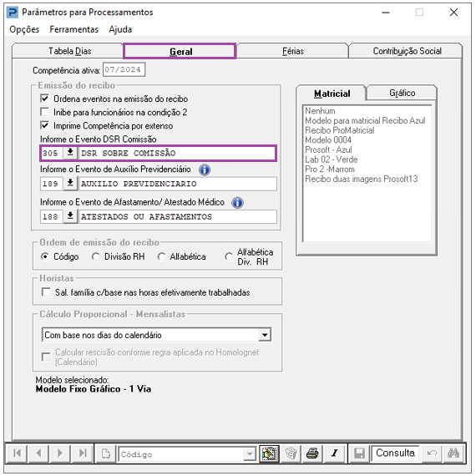Switch to the Férias tab
476x476 pixels.
click(x=292, y=51)
